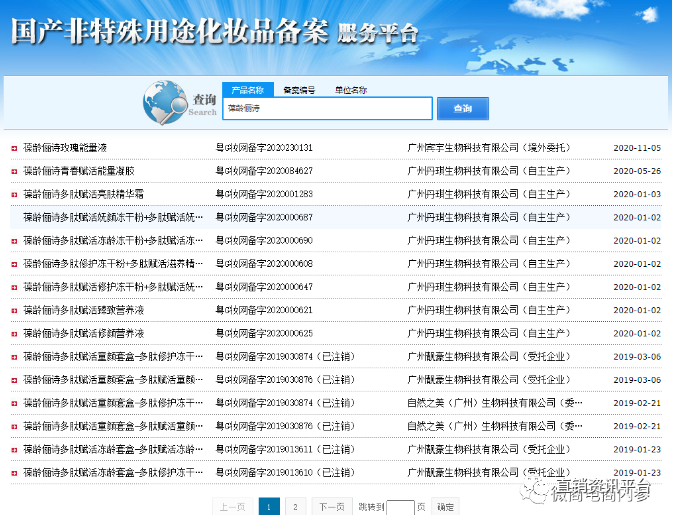Go to page 2 in pagination
This screenshot has height=515, width=673.
coord(295,507)
